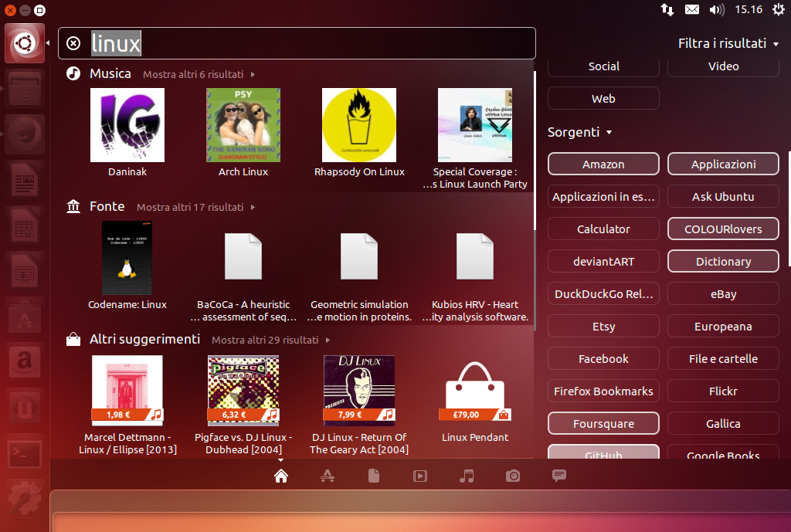Open the Daninak music result
The width and height of the screenshot is (791, 532).
click(127, 133)
